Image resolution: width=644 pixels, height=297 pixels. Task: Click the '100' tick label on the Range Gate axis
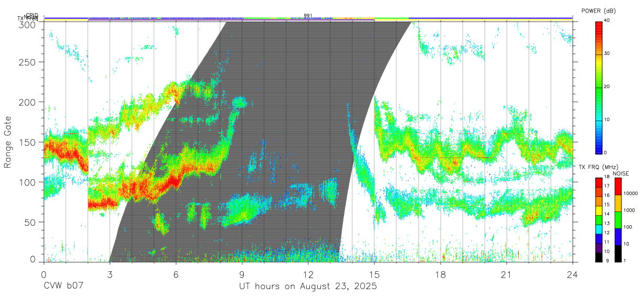click(x=29, y=182)
